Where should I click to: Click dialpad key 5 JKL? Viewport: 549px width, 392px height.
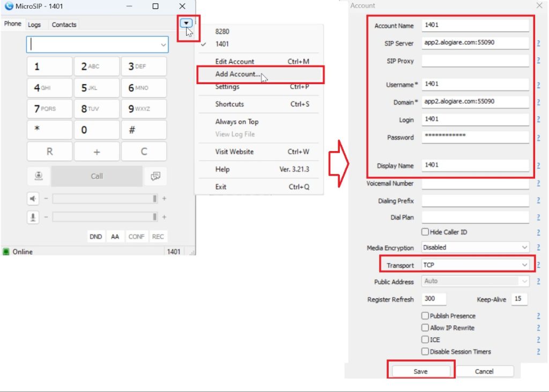[x=97, y=87]
